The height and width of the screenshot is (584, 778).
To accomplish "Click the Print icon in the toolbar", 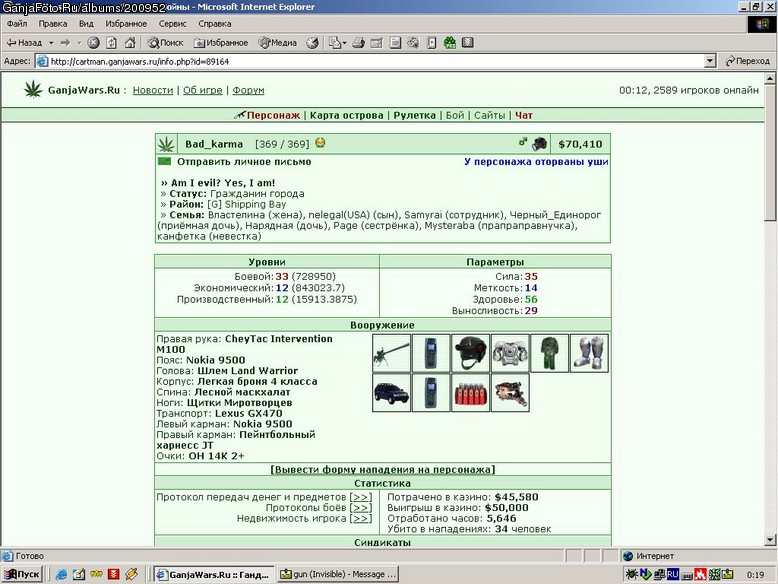I will pos(358,43).
